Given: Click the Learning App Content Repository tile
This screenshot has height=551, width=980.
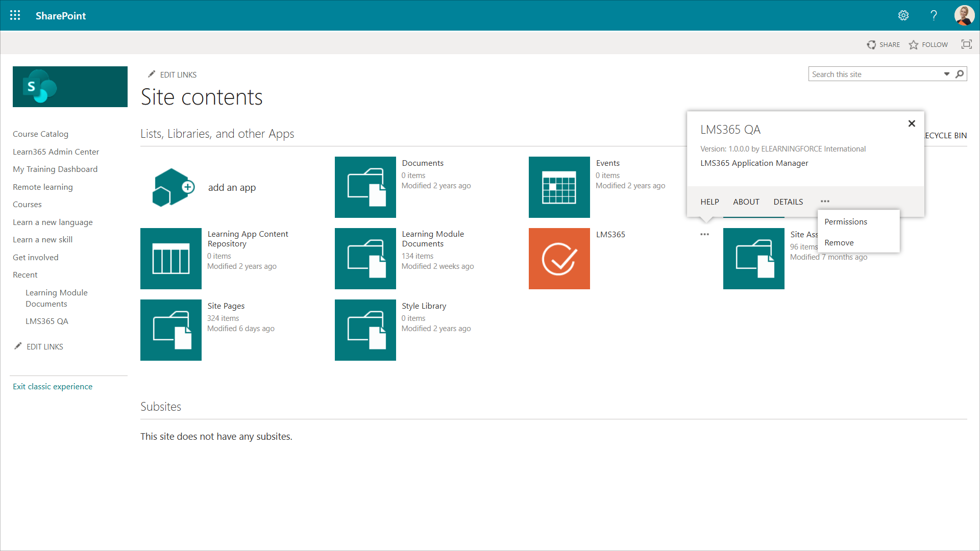Looking at the screenshot, I should (x=170, y=259).
